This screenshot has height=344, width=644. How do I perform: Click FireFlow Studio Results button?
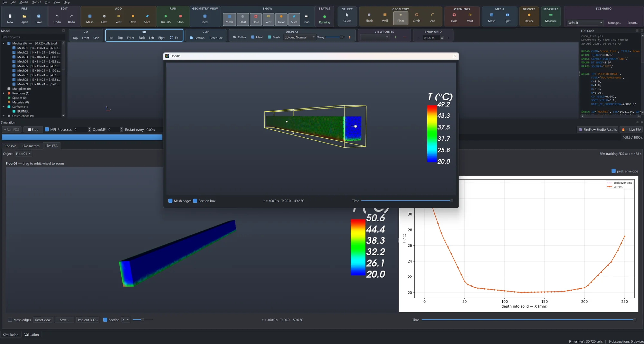pyautogui.click(x=598, y=130)
